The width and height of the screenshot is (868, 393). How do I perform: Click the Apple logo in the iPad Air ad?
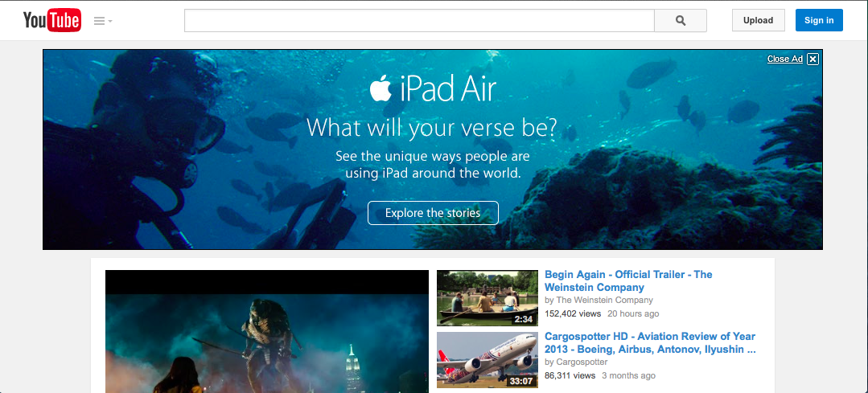click(381, 89)
